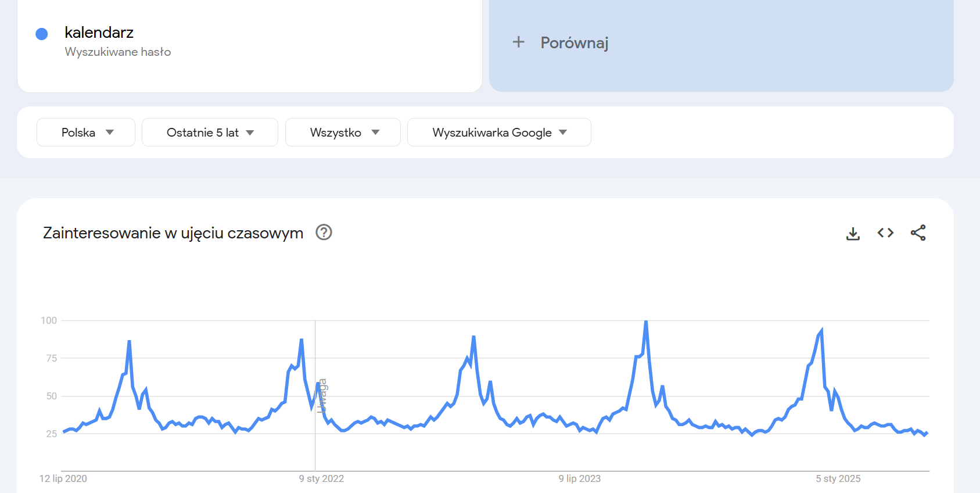
Task: Click the blue kalendarz color dot
Action: tap(42, 34)
